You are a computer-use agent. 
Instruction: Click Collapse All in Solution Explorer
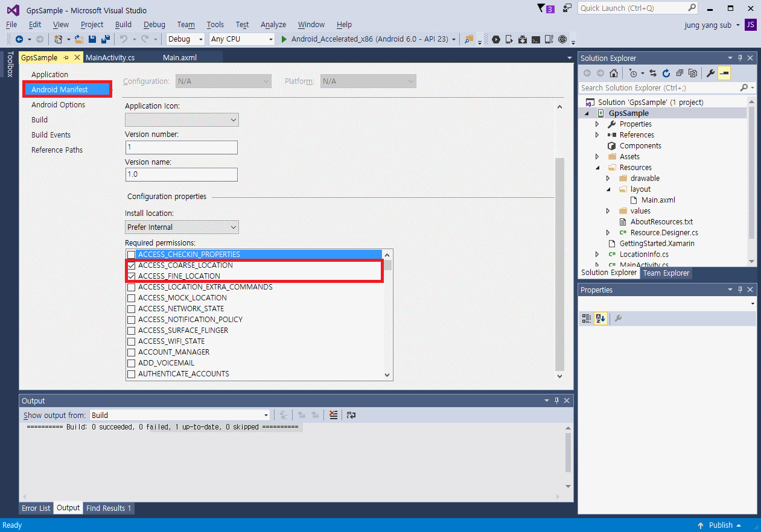(x=680, y=73)
